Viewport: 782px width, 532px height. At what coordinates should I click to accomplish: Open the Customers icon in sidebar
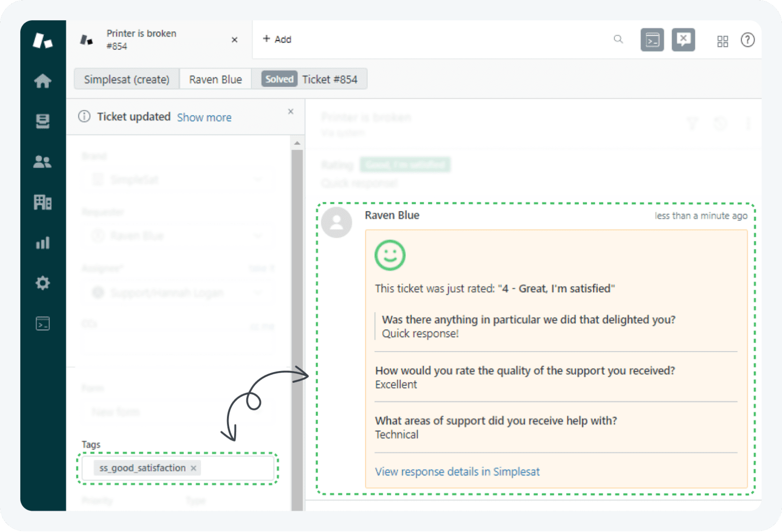(43, 161)
